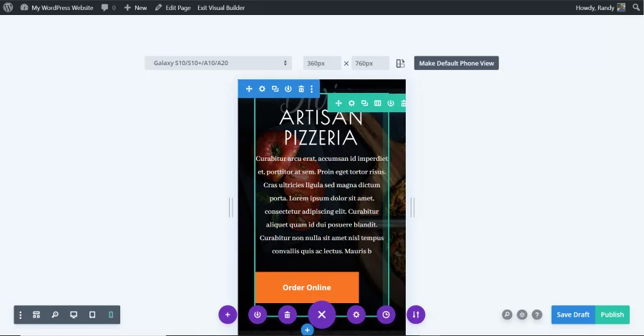Open blue section more options
The image size is (644, 336).
(312, 89)
